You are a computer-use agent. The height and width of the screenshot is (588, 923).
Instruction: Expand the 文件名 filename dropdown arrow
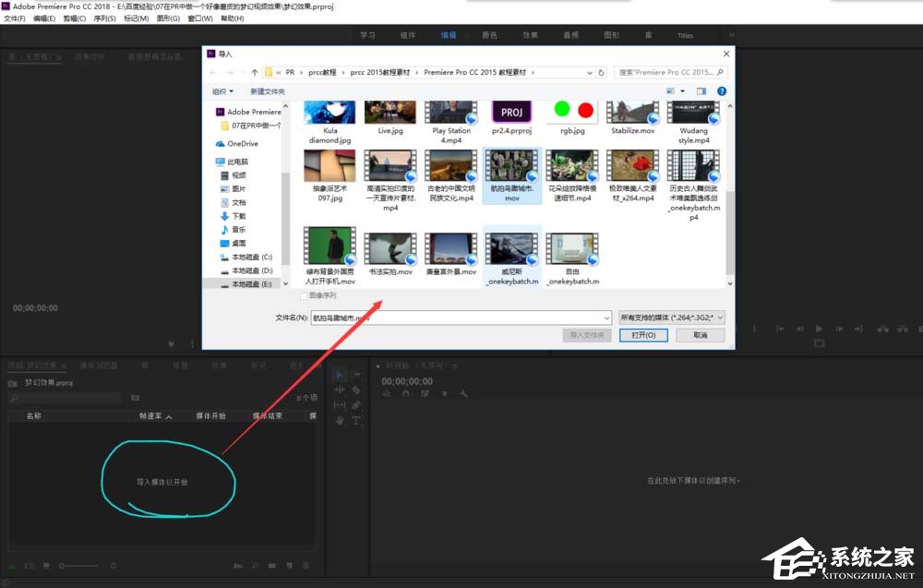[606, 318]
